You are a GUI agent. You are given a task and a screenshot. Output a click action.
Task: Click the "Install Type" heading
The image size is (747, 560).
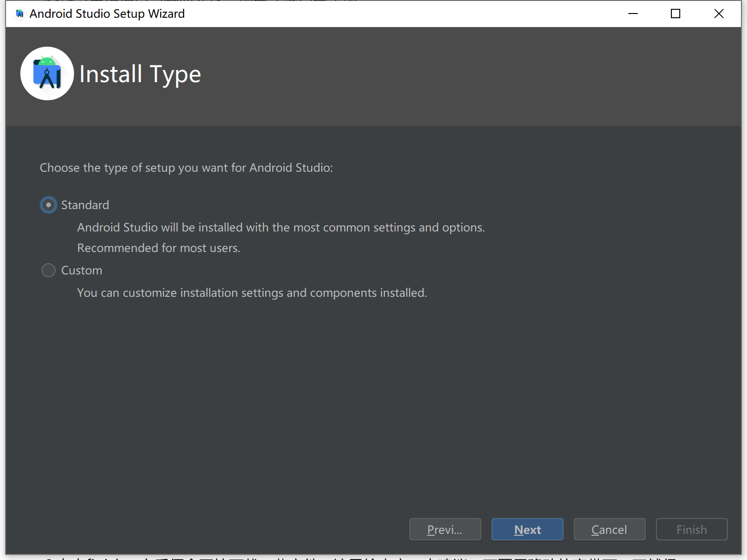pyautogui.click(x=140, y=74)
